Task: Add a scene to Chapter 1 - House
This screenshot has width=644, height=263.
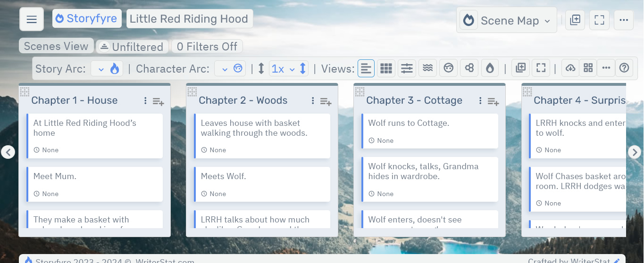Action: tap(158, 101)
